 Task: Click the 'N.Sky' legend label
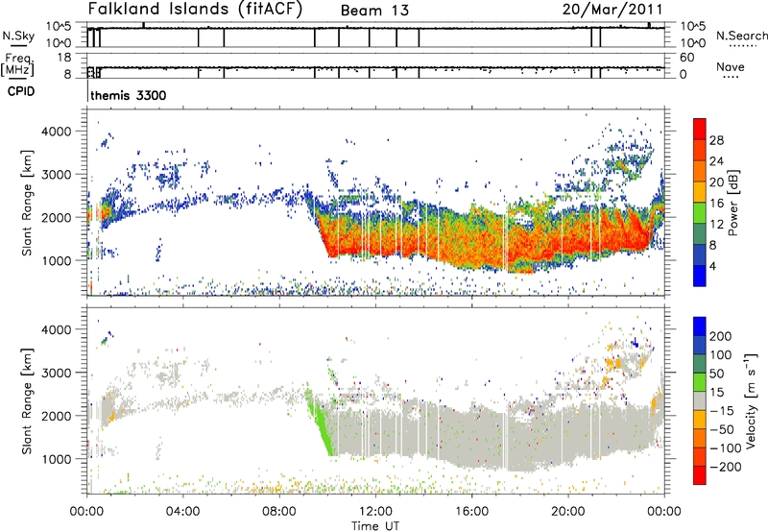(18, 36)
